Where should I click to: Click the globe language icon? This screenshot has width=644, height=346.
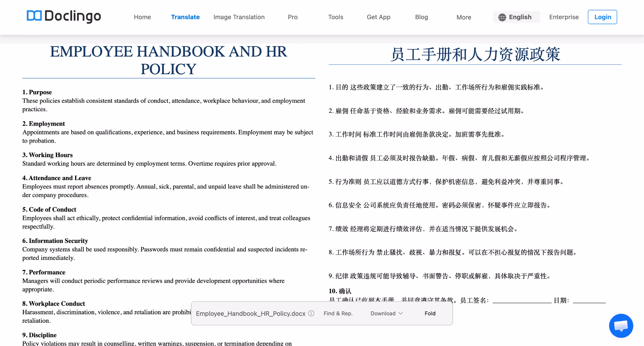click(502, 17)
